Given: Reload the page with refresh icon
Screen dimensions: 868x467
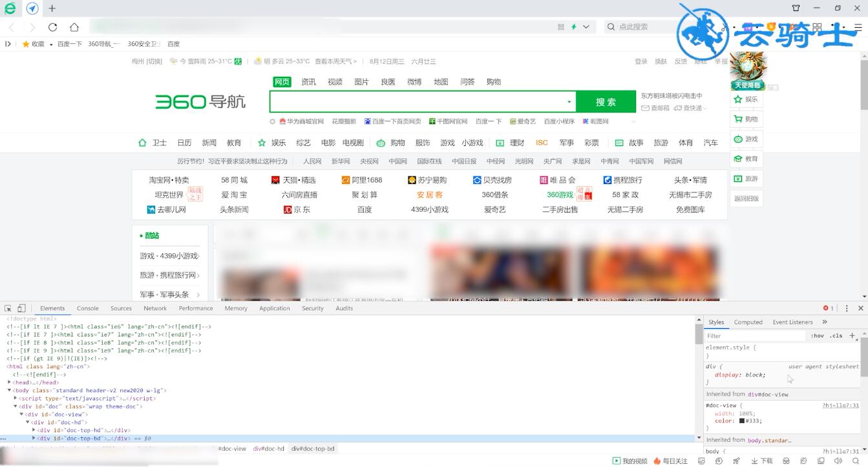Looking at the screenshot, I should [53, 27].
